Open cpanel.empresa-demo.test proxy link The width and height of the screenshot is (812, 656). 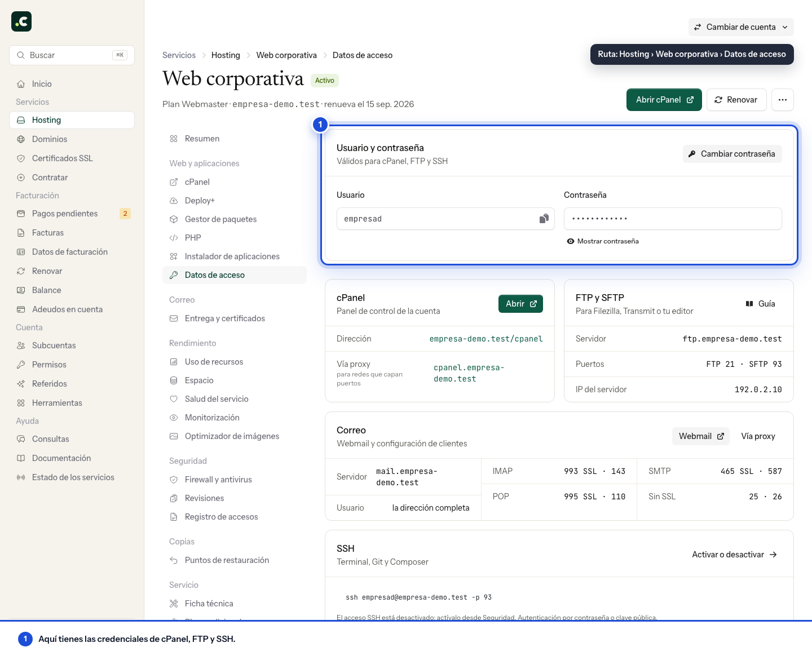pos(469,373)
